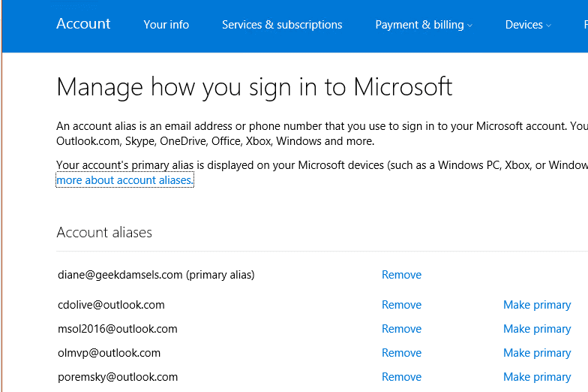Image resolution: width=588 pixels, height=392 pixels.
Task: Click the 'Manage how you sign in' heading
Action: click(254, 88)
